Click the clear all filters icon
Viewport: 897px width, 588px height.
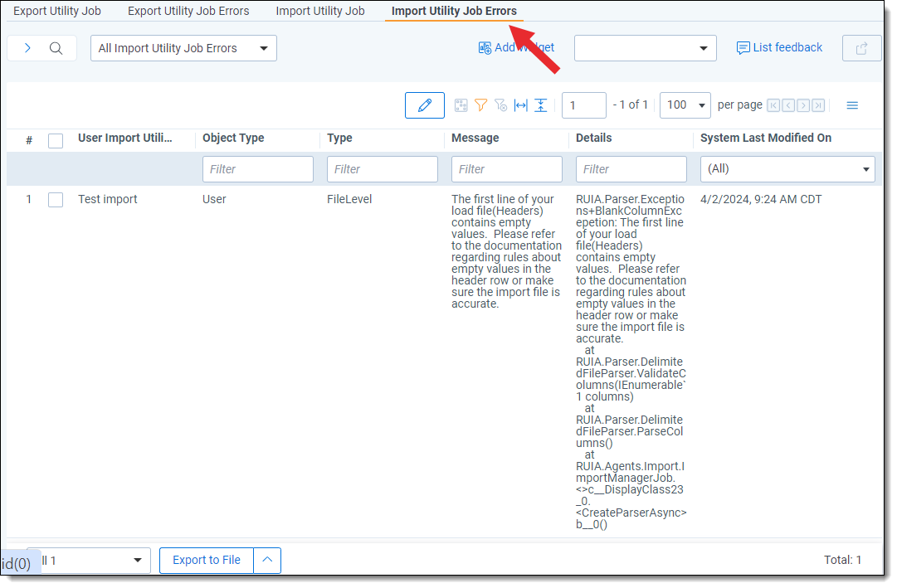[x=500, y=105]
